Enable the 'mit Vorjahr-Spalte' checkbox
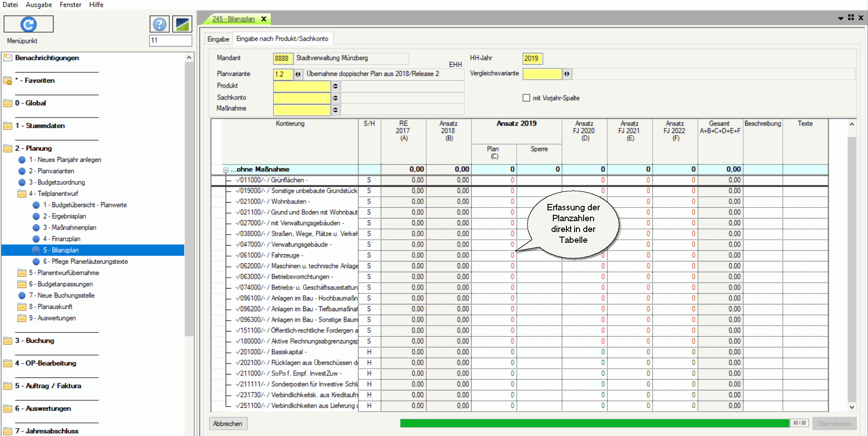The width and height of the screenshot is (868, 436). [526, 98]
